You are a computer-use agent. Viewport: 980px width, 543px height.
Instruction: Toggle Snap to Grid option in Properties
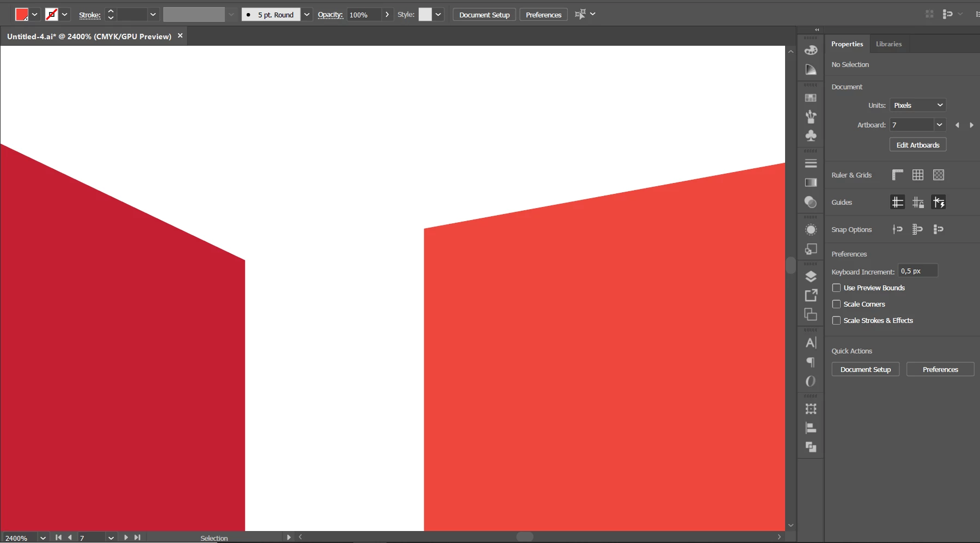(917, 229)
